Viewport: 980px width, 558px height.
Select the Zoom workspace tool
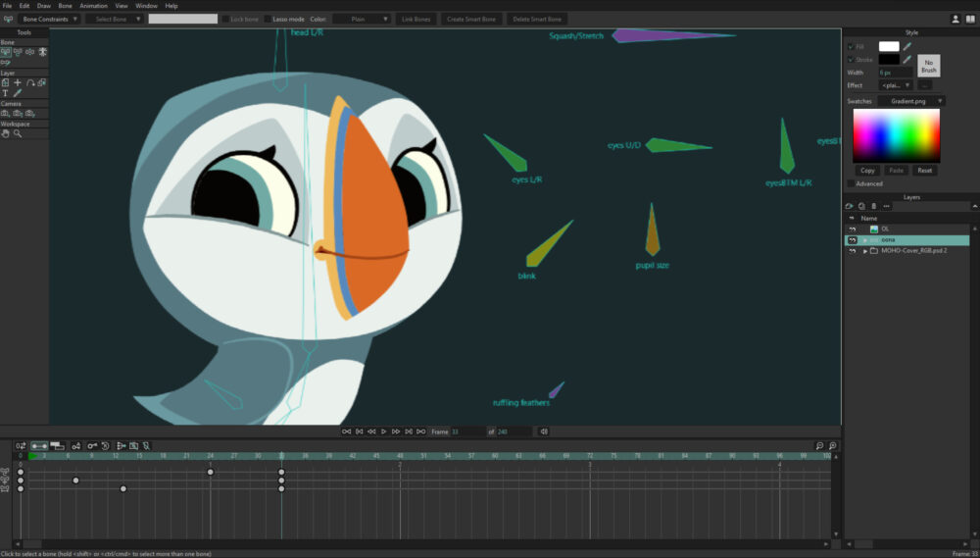(18, 133)
